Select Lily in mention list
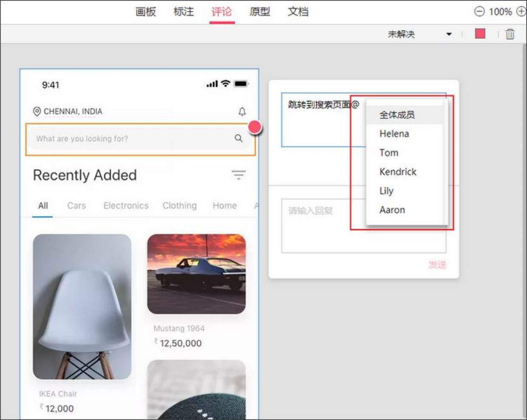Screen dimensions: 527x420 click(405, 191)
